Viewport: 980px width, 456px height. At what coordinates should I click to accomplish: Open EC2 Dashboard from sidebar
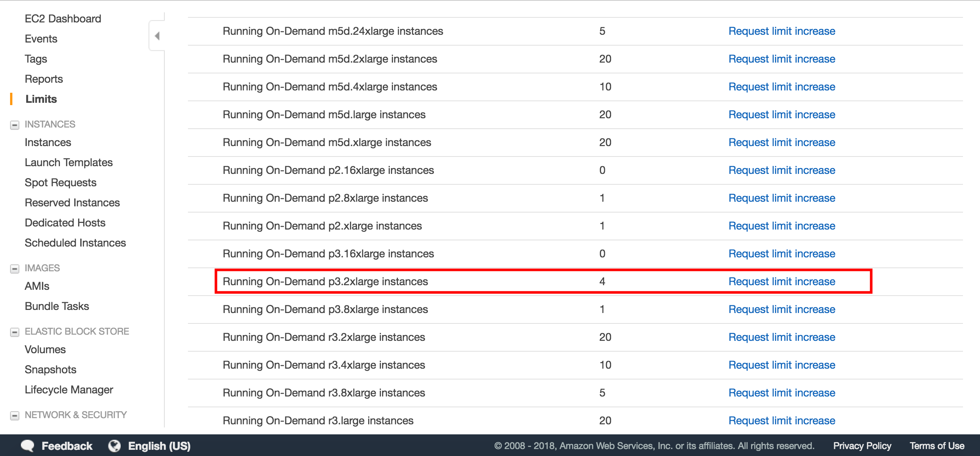(x=63, y=19)
